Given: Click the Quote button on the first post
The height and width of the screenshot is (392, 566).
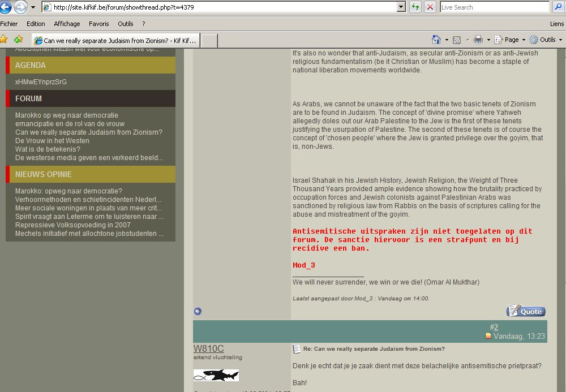Looking at the screenshot, I should coord(526,311).
